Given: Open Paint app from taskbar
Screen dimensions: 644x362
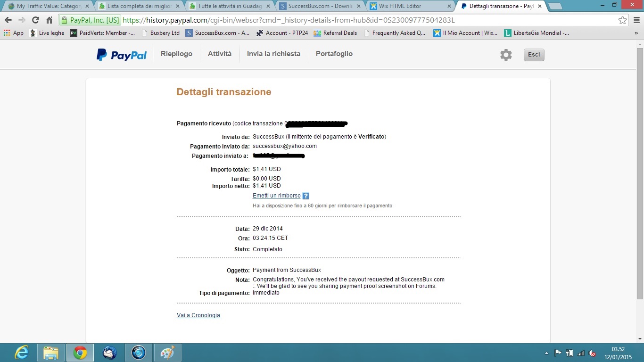Looking at the screenshot, I should click(x=168, y=353).
